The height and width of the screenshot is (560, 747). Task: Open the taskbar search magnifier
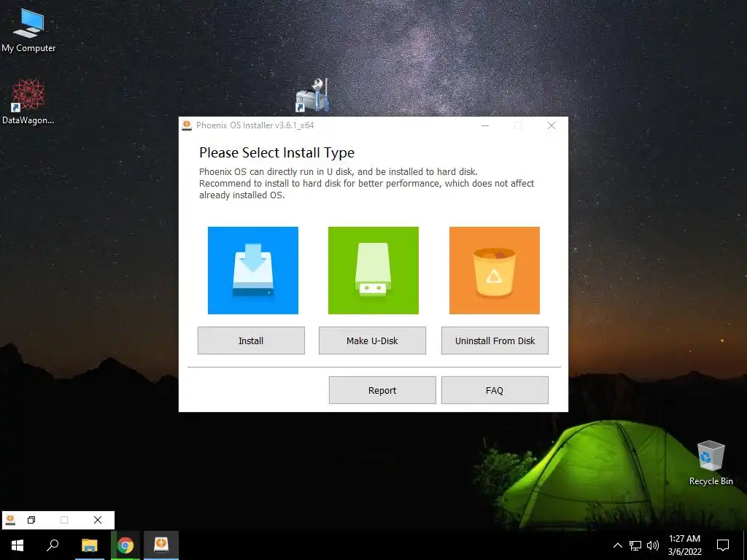[53, 545]
